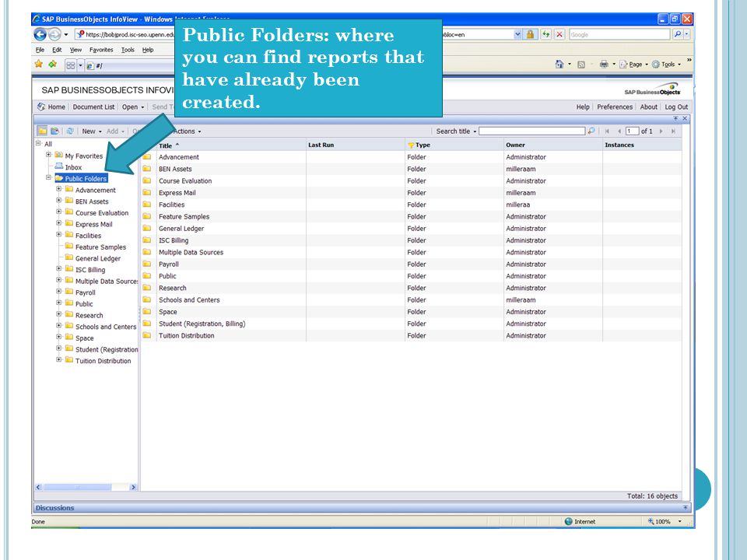Expand the My Favorites tree node
This screenshot has width=747, height=560.
click(x=48, y=155)
